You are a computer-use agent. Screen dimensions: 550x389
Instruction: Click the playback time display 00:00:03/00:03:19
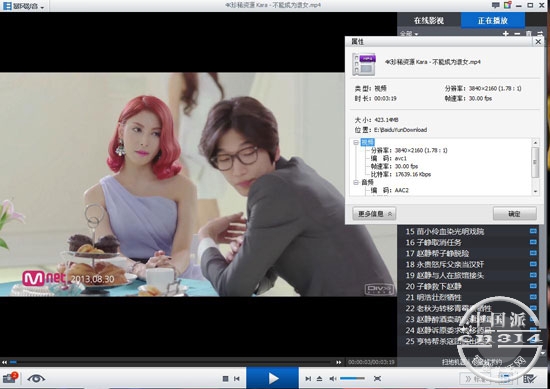tap(371, 362)
